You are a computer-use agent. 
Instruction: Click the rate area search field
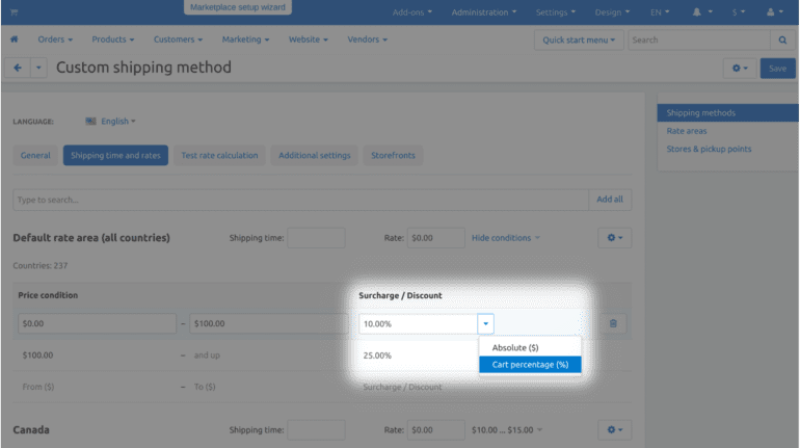(x=300, y=199)
